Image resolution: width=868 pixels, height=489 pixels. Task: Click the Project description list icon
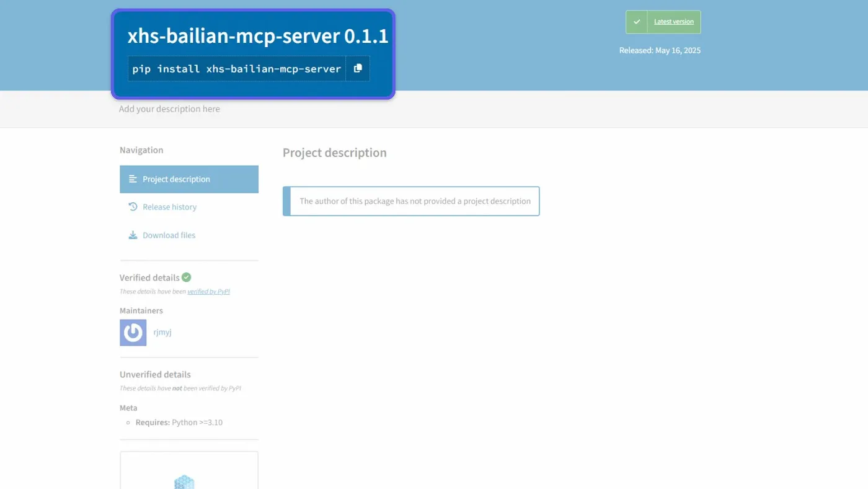(x=133, y=179)
